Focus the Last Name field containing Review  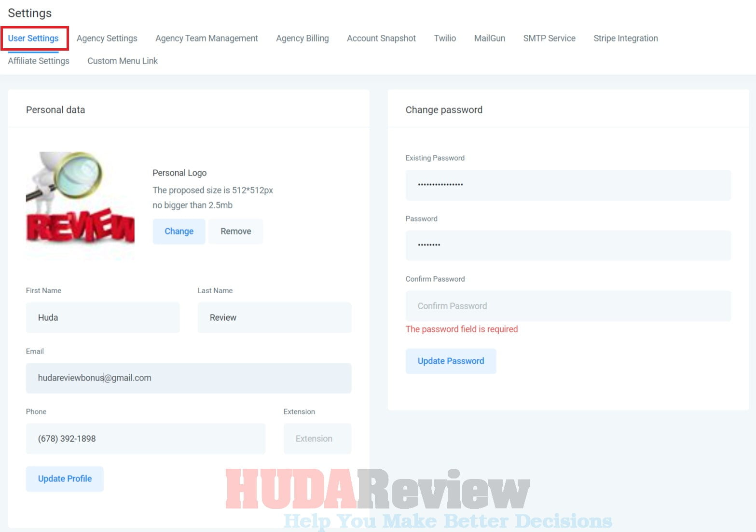pyautogui.click(x=275, y=317)
